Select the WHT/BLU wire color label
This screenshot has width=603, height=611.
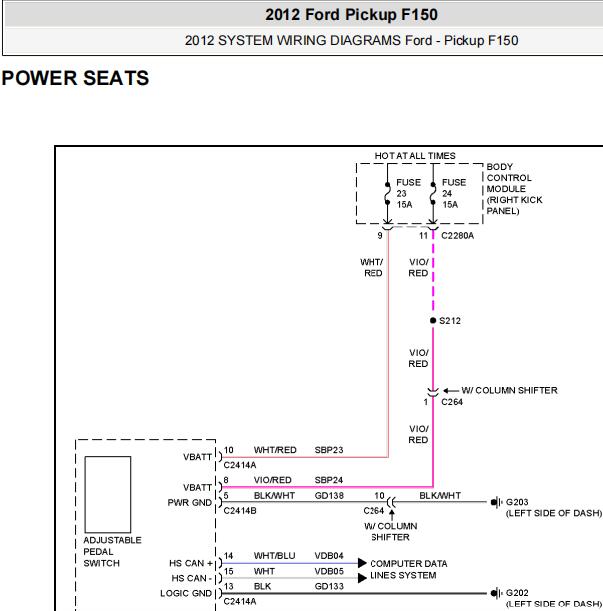tap(274, 556)
